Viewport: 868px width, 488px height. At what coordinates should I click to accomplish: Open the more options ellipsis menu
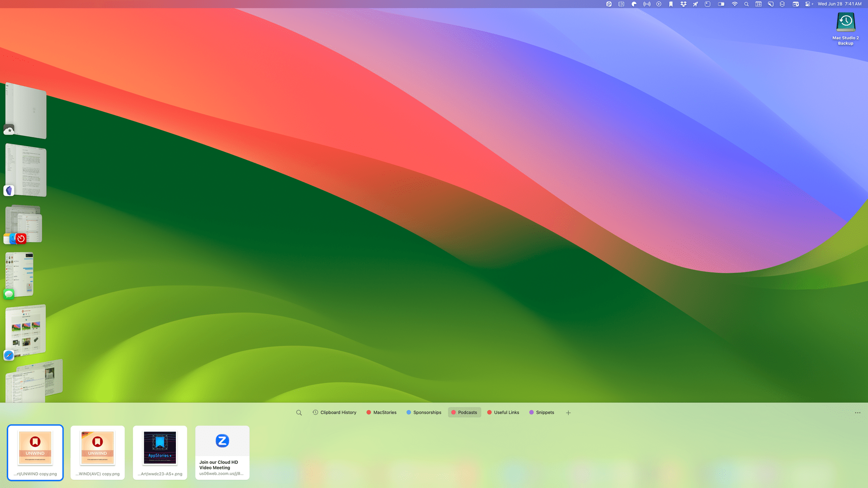tap(857, 412)
